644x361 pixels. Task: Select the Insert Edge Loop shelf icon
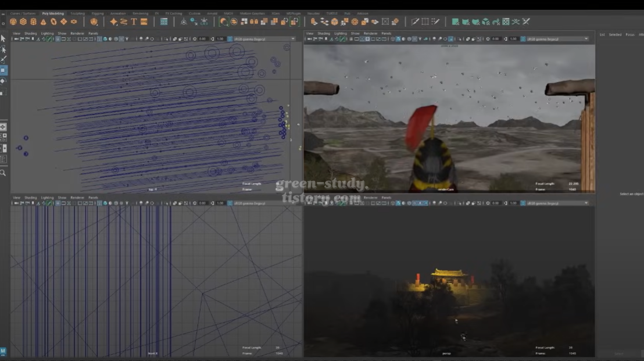tap(425, 22)
